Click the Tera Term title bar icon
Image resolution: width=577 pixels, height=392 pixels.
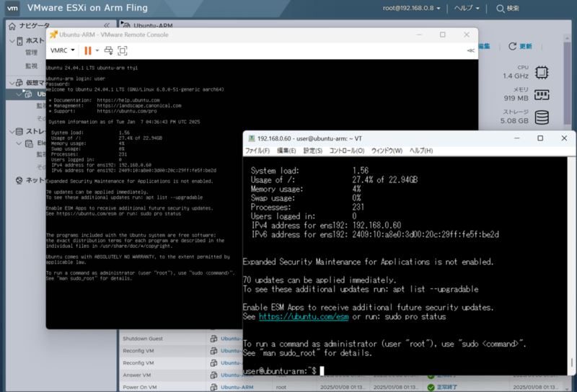tap(251, 138)
